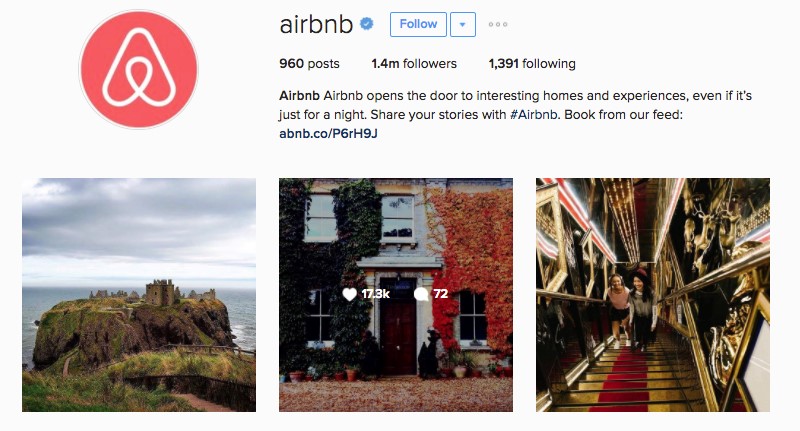This screenshot has height=431, width=800.
Task: Click the bold Airbnb name in bio
Action: tap(299, 96)
